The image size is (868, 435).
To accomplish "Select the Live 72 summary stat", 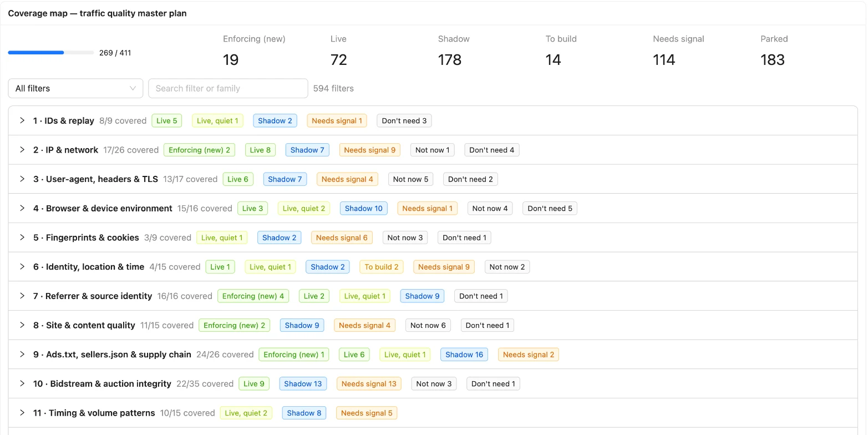I will click(x=339, y=51).
